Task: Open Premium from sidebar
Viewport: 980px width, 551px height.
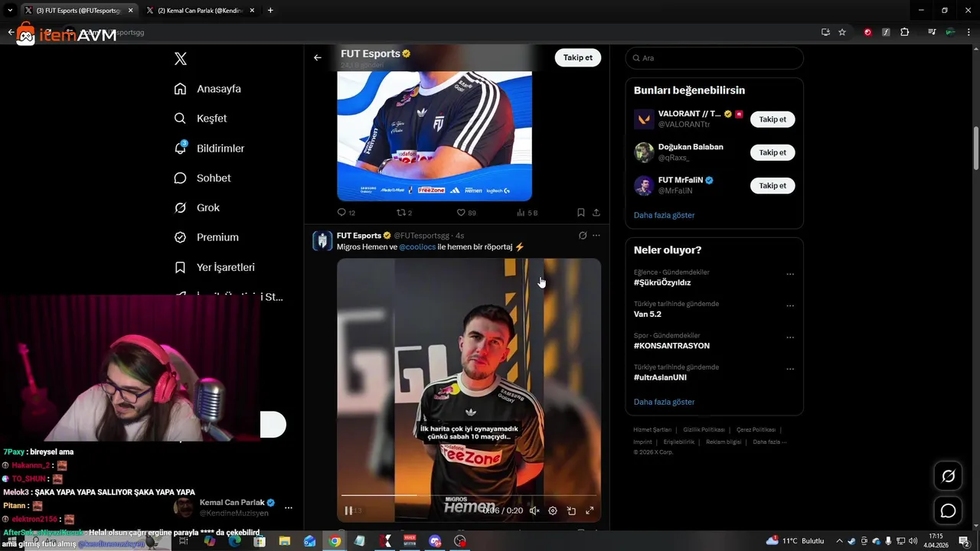Action: tap(206, 237)
